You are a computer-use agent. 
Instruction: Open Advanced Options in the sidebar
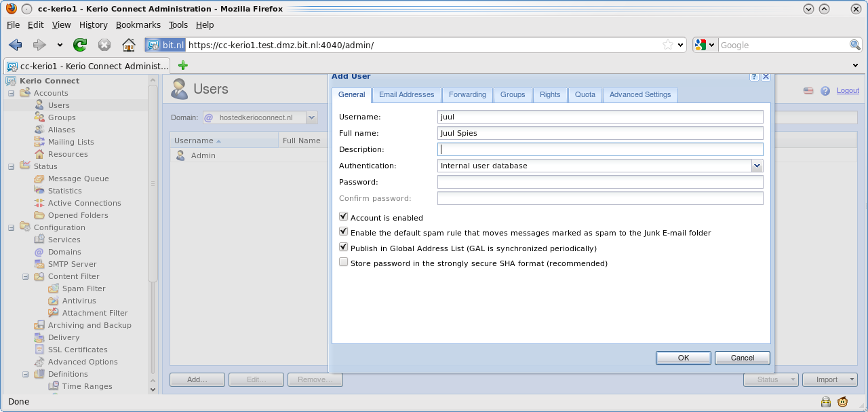83,362
